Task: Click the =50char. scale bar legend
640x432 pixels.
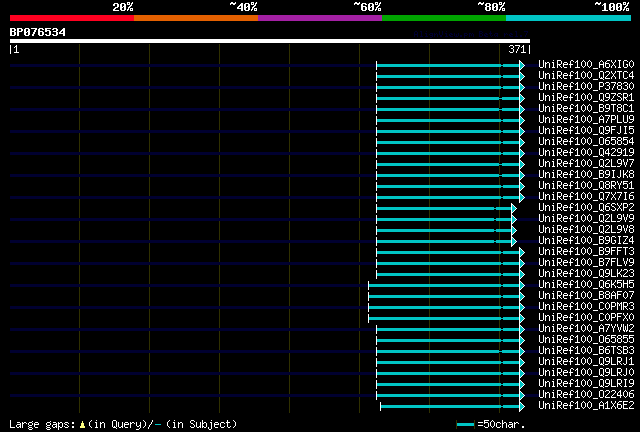Action: point(491,424)
